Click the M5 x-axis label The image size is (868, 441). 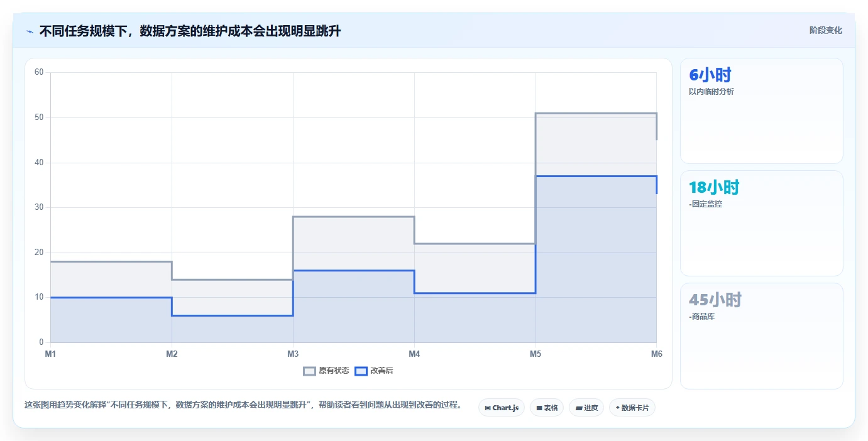click(x=536, y=354)
